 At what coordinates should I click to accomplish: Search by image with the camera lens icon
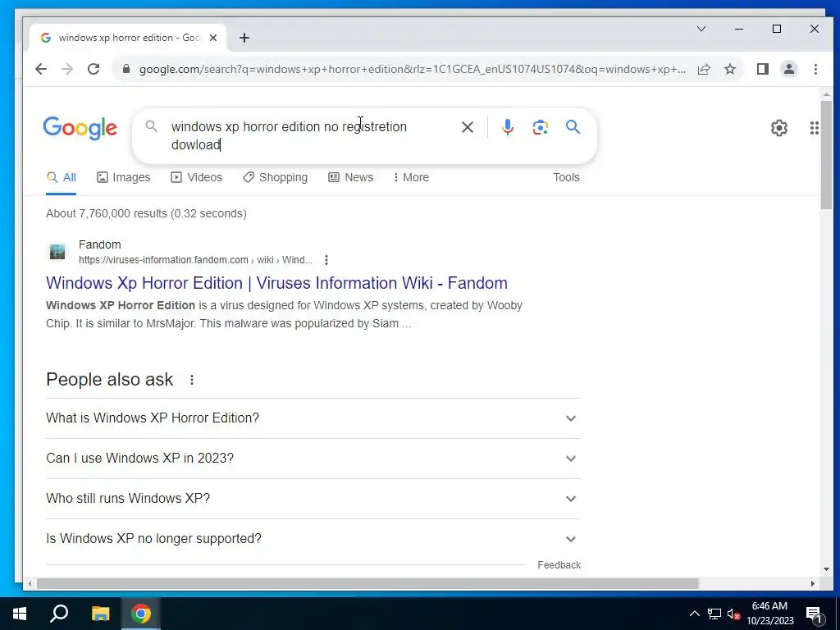(x=540, y=127)
